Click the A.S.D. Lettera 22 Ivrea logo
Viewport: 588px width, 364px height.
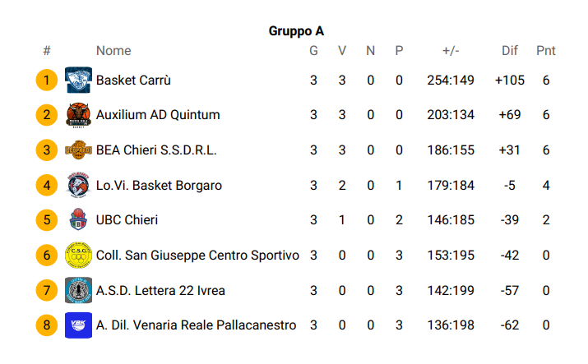click(78, 290)
